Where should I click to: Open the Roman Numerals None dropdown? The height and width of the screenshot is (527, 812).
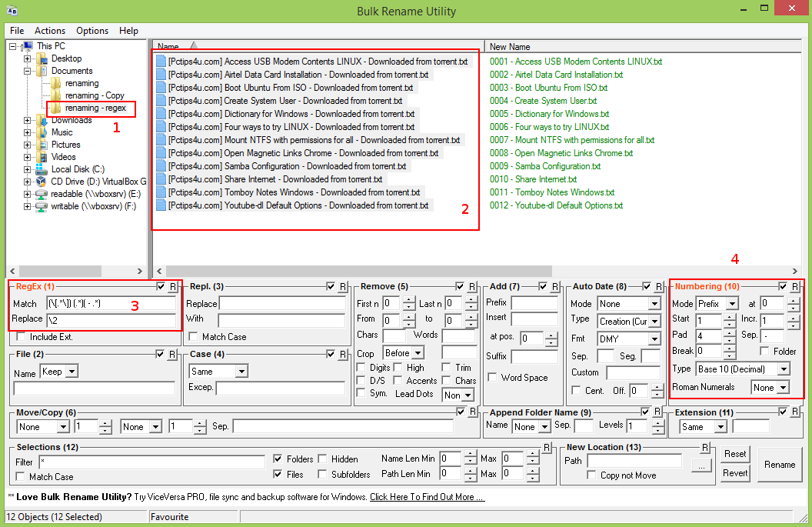pos(783,387)
